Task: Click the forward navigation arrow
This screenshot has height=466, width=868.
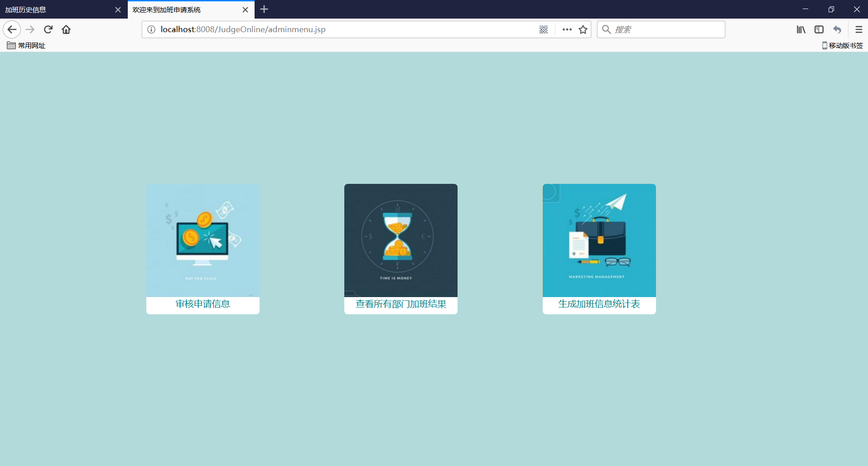Action: [30, 29]
